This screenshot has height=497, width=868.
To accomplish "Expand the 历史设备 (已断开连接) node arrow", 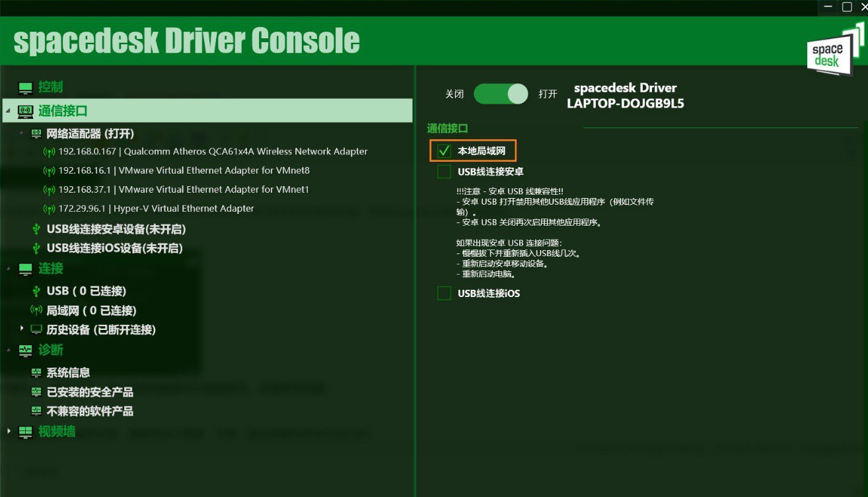I will coord(22,328).
